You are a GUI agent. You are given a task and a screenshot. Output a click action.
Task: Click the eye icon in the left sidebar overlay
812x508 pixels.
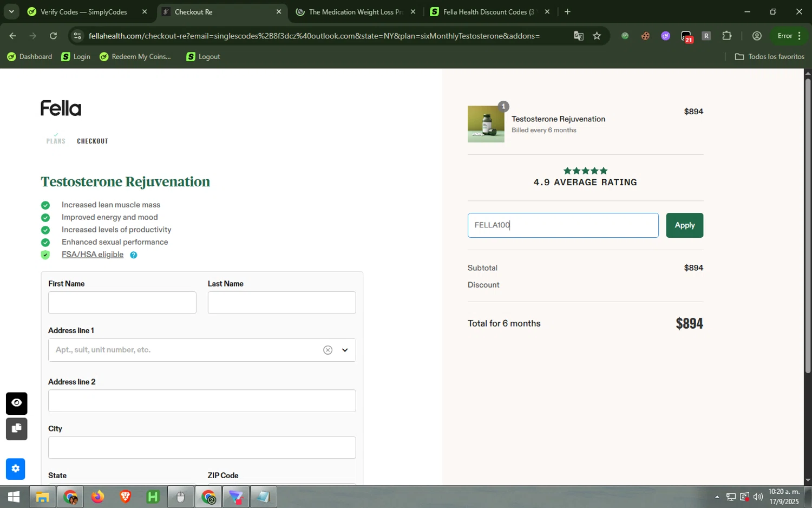point(17,403)
